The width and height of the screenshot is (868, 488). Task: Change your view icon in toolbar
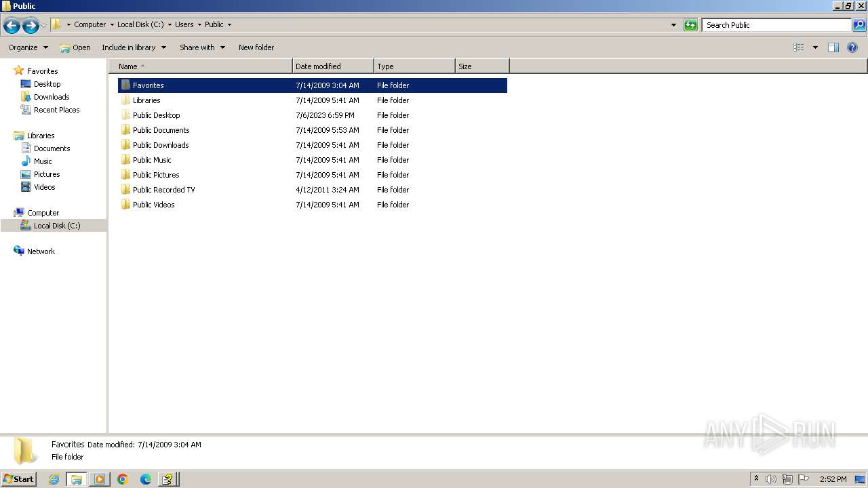tap(799, 47)
